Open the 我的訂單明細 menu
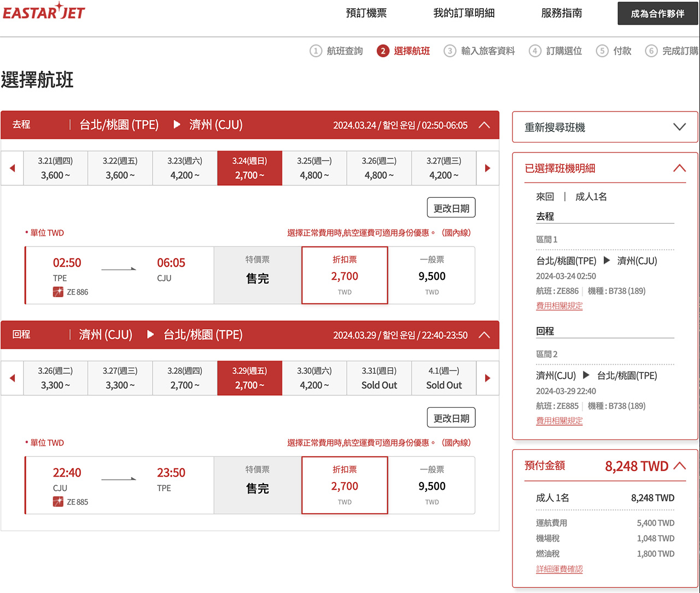Screen dimensions: 700x593 pyautogui.click(x=464, y=13)
